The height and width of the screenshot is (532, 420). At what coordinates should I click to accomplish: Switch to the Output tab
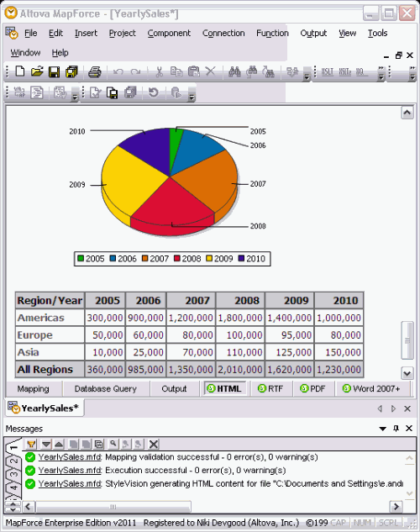tap(174, 389)
